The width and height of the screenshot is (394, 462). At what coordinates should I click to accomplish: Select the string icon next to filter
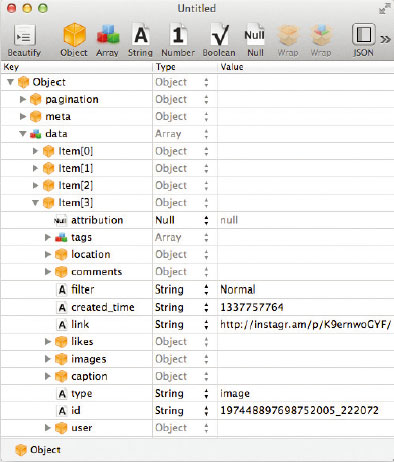pyautogui.click(x=62, y=290)
